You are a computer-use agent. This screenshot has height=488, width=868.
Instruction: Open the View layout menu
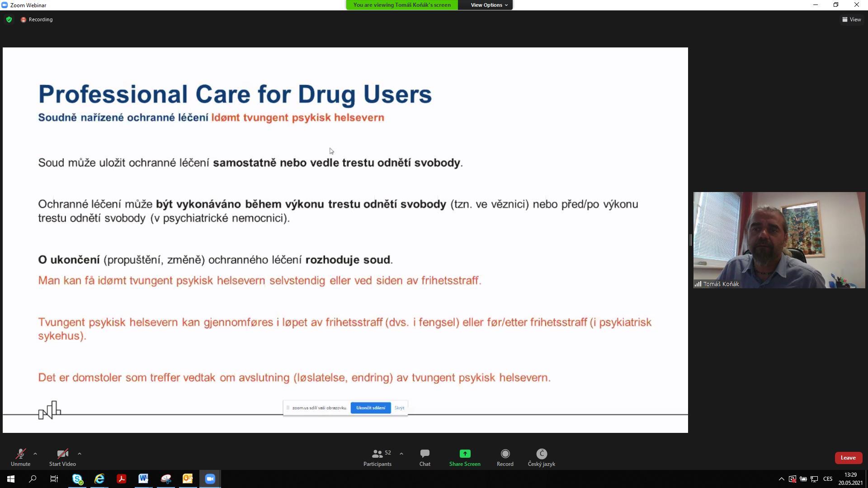click(851, 19)
